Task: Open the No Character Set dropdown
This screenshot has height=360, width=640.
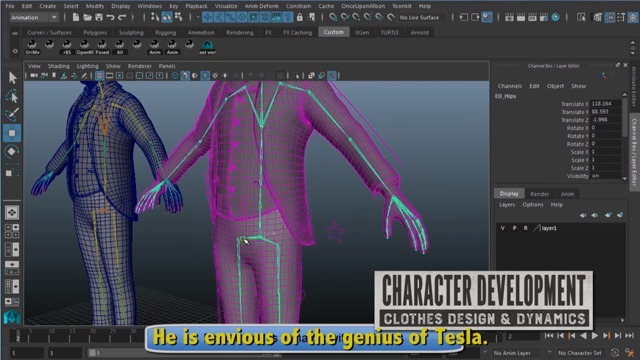Action: [580, 353]
